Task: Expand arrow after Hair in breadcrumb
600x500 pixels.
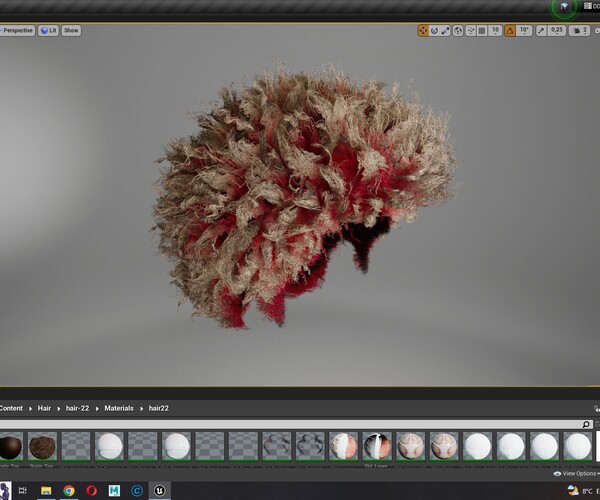Action: [x=59, y=409]
